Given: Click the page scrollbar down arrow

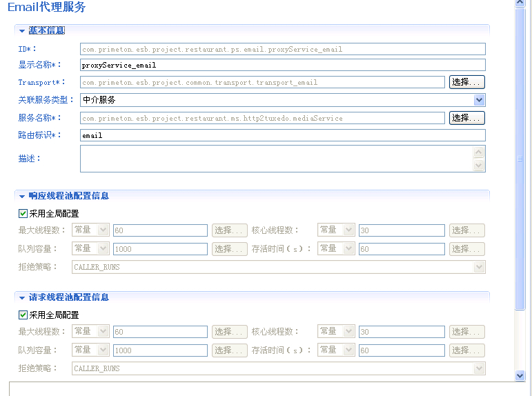Looking at the screenshot, I should pyautogui.click(x=520, y=375).
